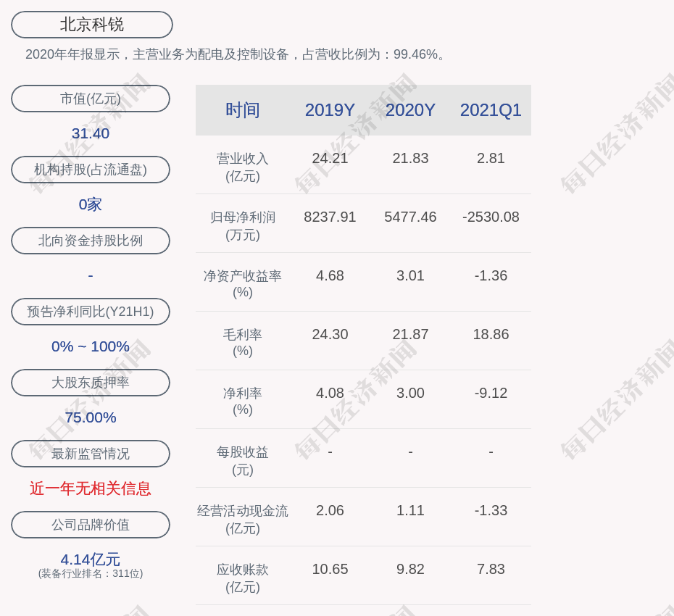Image resolution: width=674 pixels, height=616 pixels.
Task: Click the 净资产收益率(%) row label
Action: [x=243, y=284]
